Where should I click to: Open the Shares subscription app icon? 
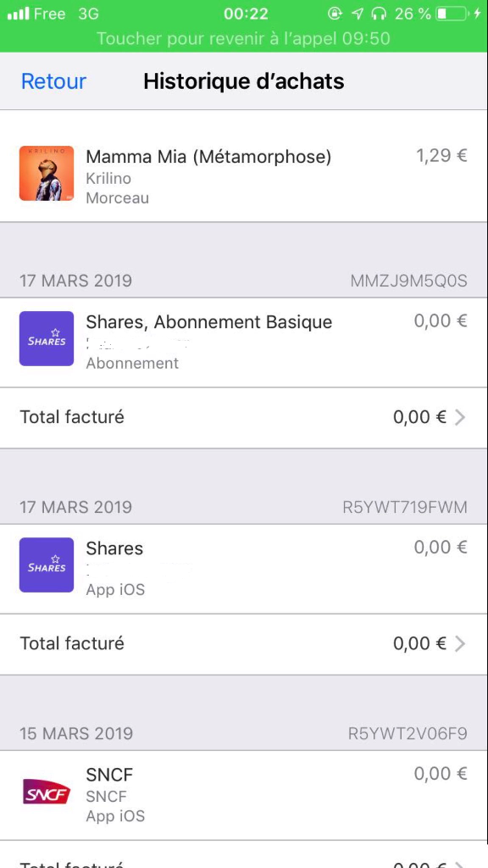tap(47, 339)
